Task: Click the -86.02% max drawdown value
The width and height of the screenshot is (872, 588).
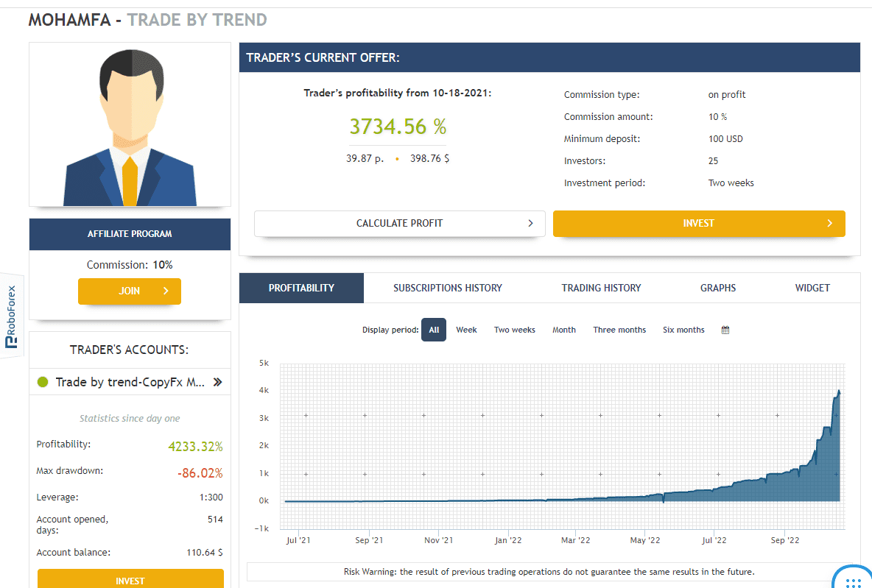Action: [x=200, y=473]
